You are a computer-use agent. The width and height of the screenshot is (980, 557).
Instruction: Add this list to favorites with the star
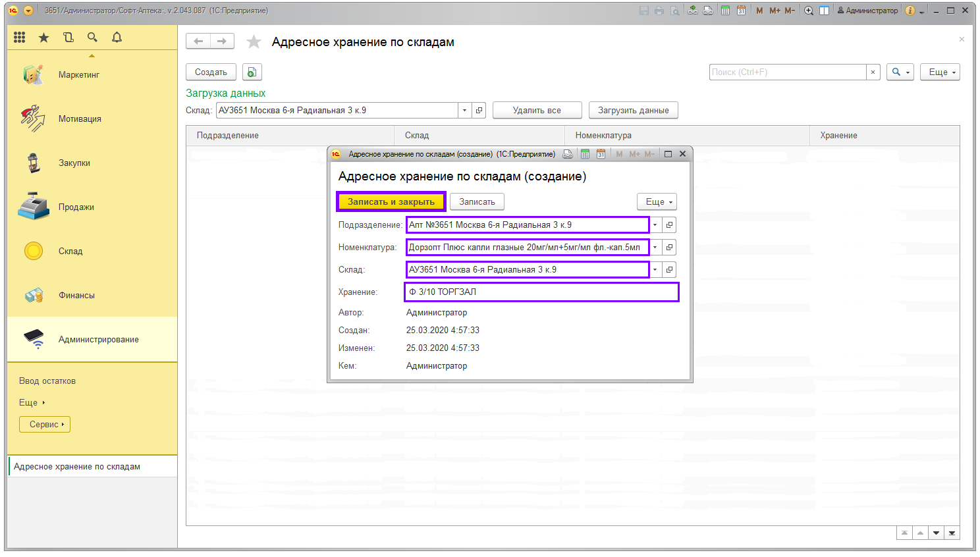(x=254, y=42)
